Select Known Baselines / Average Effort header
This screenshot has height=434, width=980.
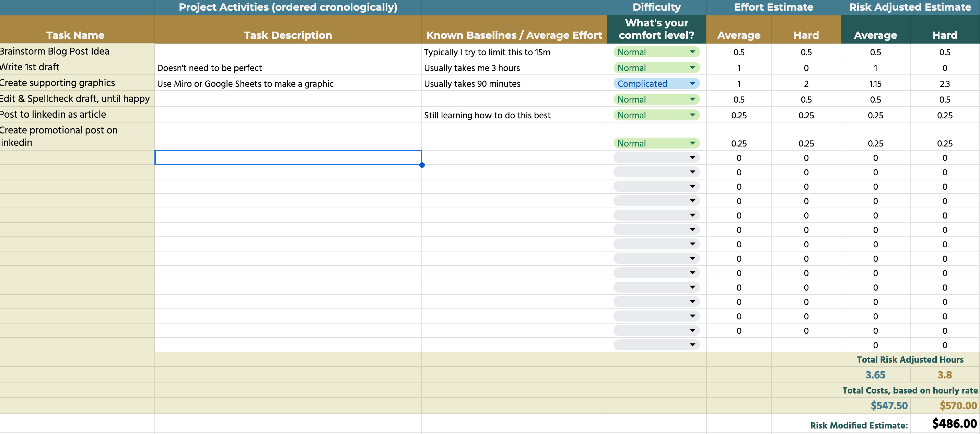(x=514, y=35)
